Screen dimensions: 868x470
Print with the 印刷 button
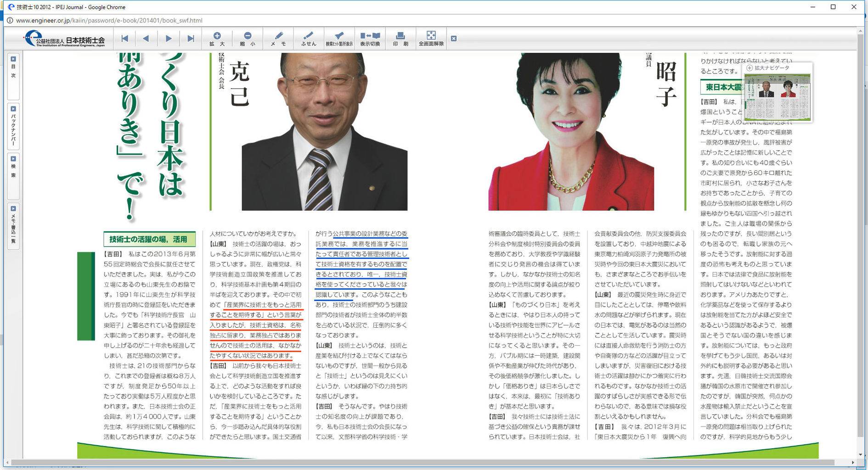click(x=400, y=39)
